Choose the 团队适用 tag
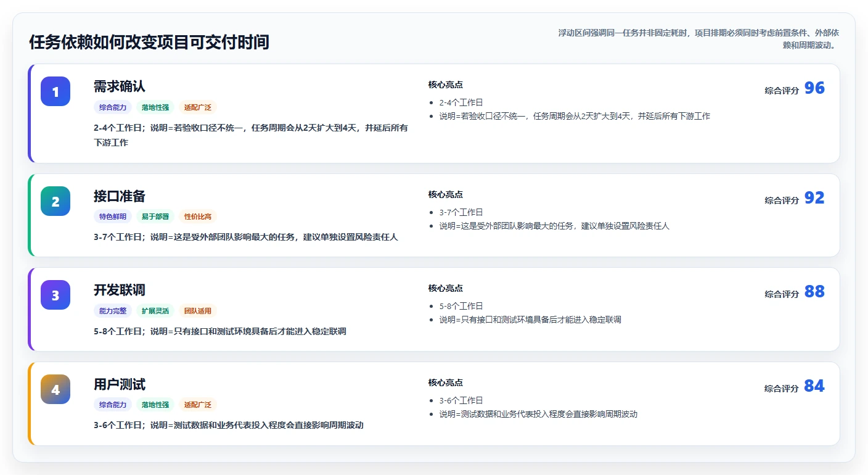 coord(198,311)
